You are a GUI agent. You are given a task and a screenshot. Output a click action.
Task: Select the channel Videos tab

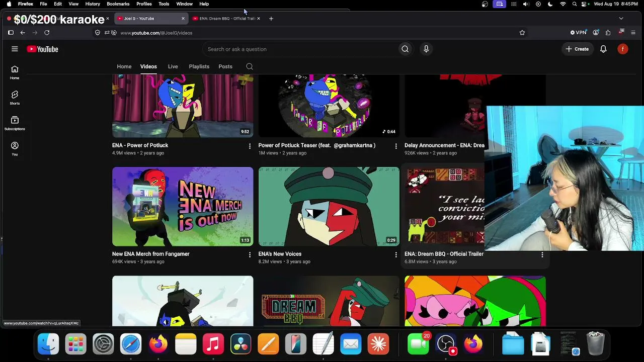coord(148,66)
